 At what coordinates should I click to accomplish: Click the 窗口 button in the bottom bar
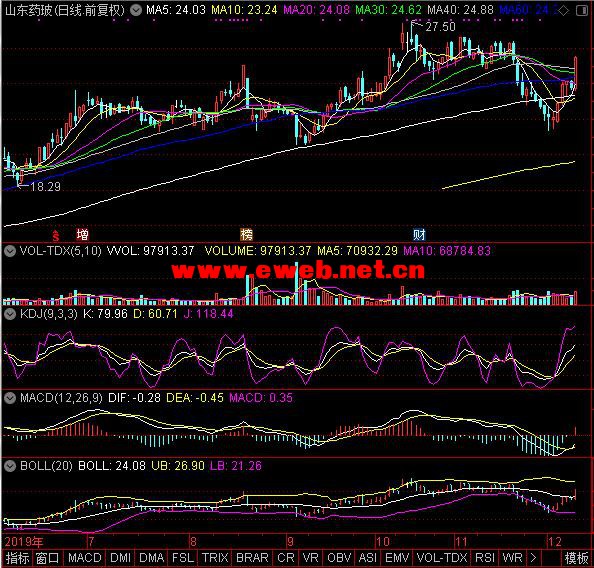click(x=47, y=558)
